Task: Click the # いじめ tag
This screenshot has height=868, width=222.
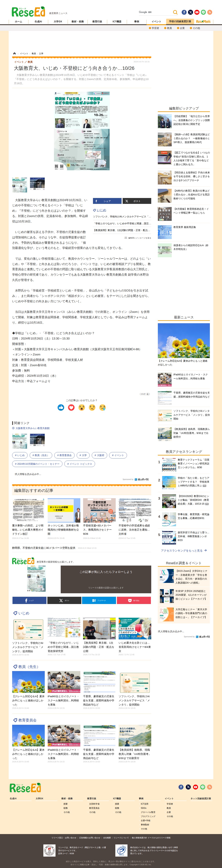Action: coord(20,455)
